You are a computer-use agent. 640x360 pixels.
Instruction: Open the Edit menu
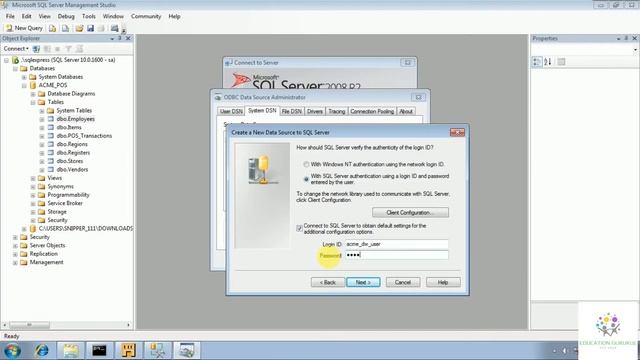click(x=27, y=16)
